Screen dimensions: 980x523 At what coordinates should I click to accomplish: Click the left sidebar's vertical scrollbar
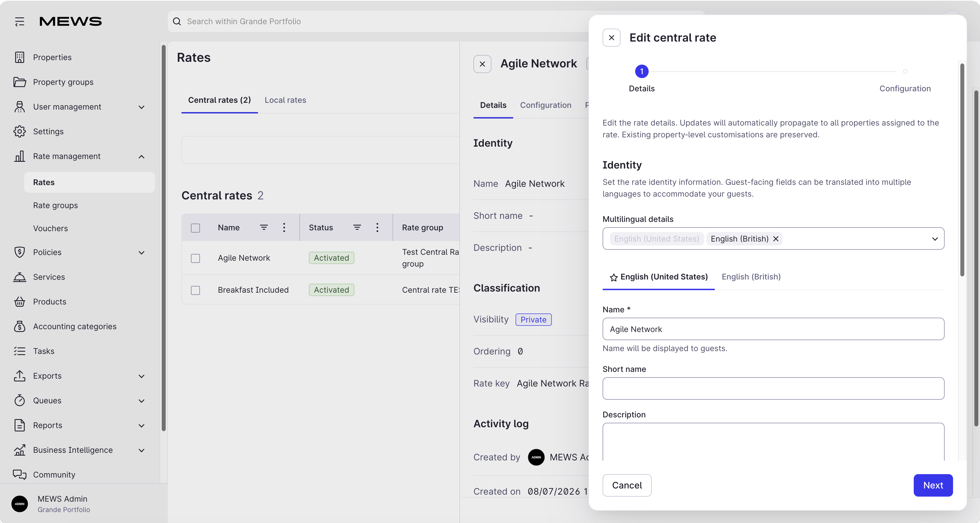[x=164, y=238]
